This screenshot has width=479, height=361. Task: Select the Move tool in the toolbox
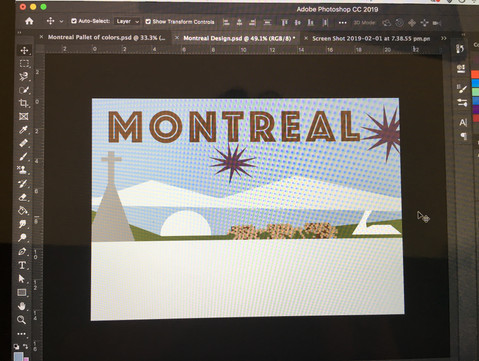coord(24,50)
